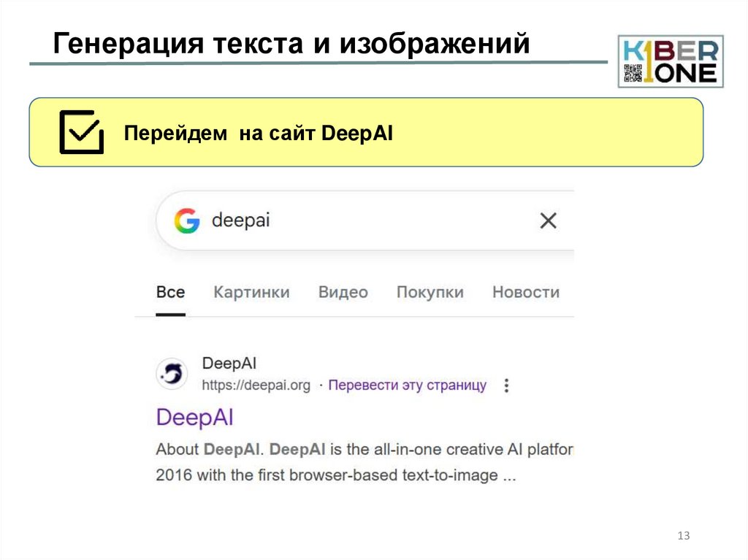Switch to the Покупки tab
748x560 pixels.
[430, 291]
